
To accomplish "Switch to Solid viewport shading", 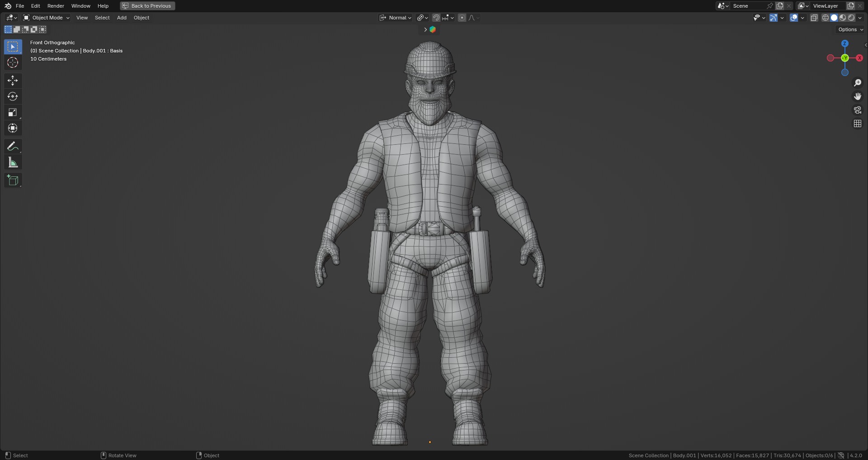I will point(834,18).
